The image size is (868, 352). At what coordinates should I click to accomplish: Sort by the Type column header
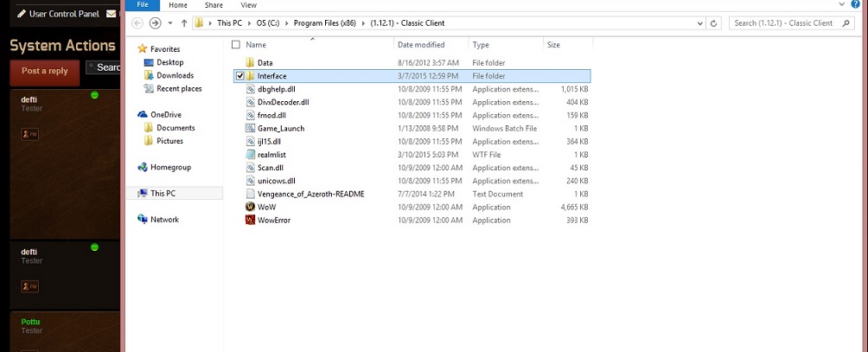[481, 45]
